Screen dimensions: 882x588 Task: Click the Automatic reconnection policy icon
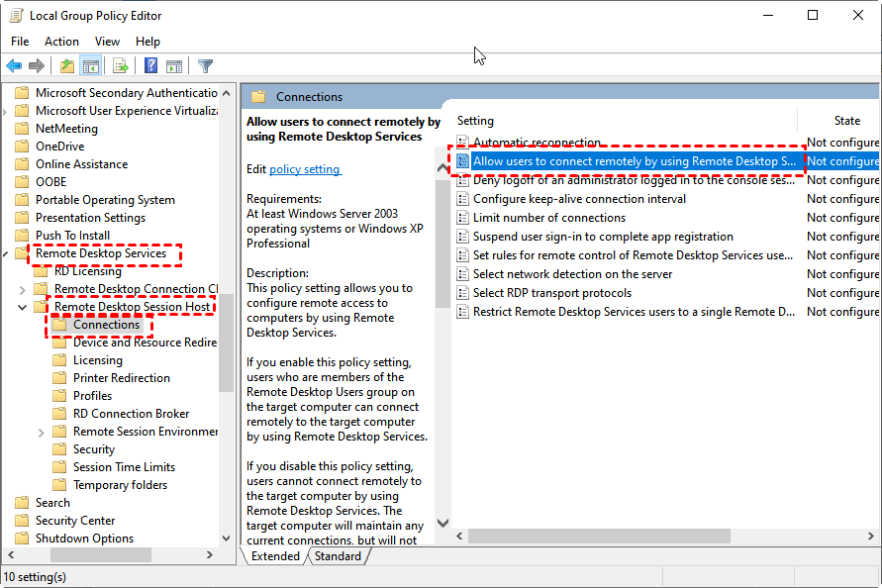click(462, 142)
